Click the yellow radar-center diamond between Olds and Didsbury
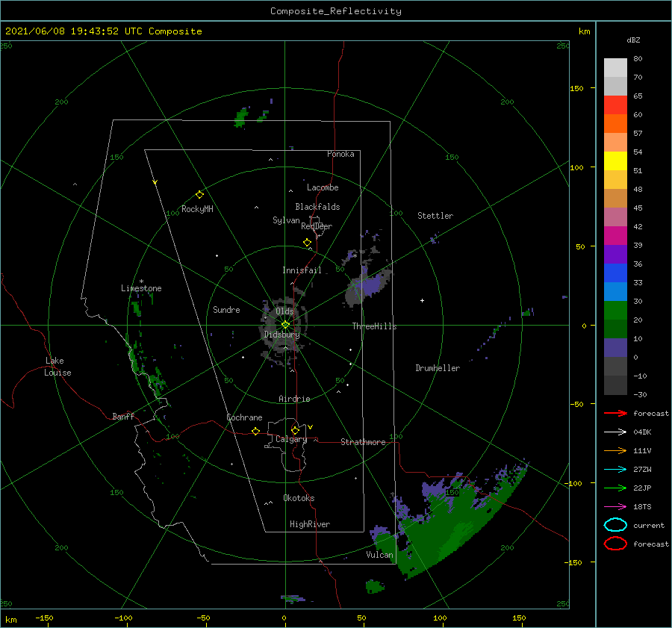672x628 pixels. [x=285, y=325]
